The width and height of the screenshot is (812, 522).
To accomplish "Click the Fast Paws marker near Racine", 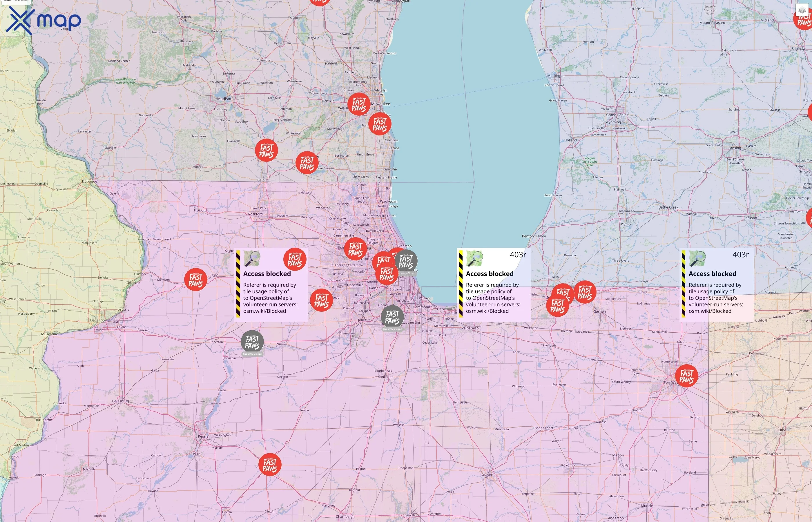I will tap(380, 125).
